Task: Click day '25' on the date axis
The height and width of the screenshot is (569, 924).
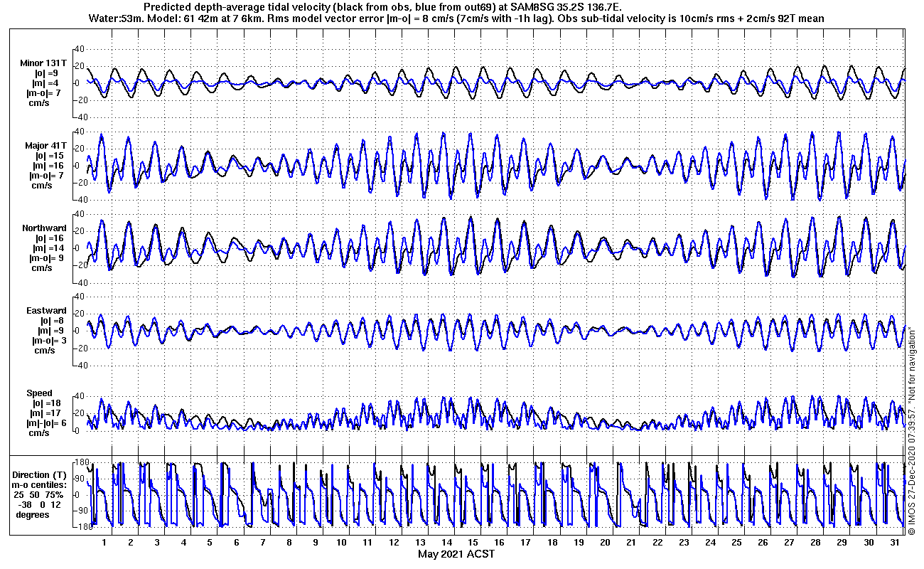Action: coord(736,543)
